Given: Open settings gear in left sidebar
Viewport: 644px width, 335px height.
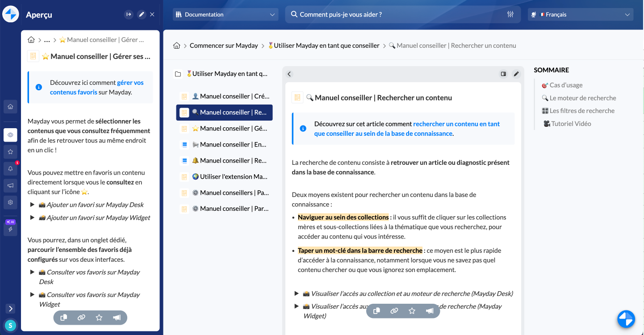Looking at the screenshot, I should (x=10, y=202).
